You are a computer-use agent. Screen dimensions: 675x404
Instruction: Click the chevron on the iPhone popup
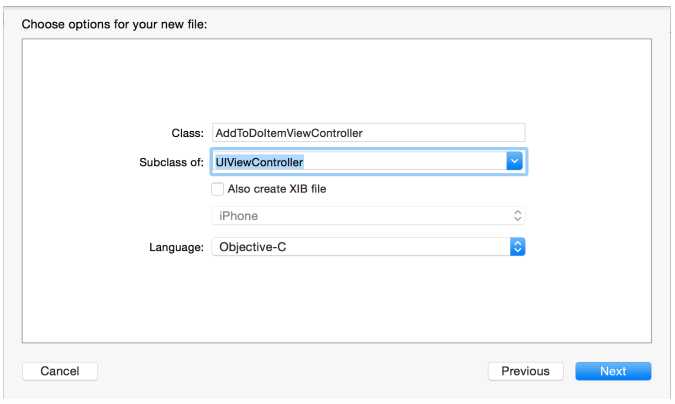click(x=517, y=216)
